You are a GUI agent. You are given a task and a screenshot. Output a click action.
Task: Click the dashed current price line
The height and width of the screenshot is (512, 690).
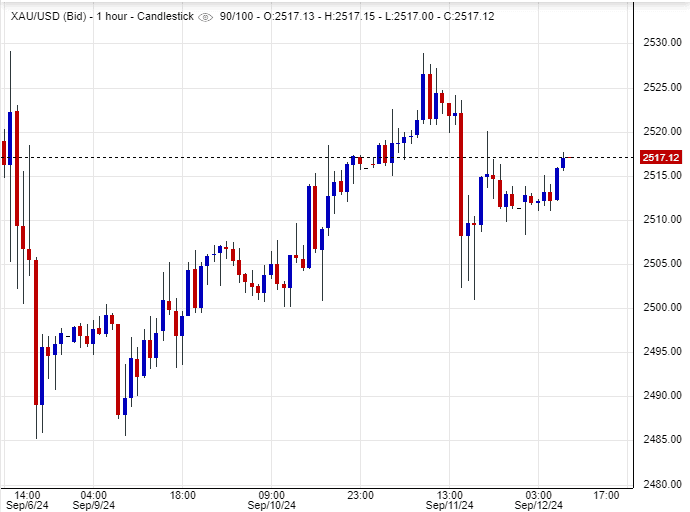point(300,157)
